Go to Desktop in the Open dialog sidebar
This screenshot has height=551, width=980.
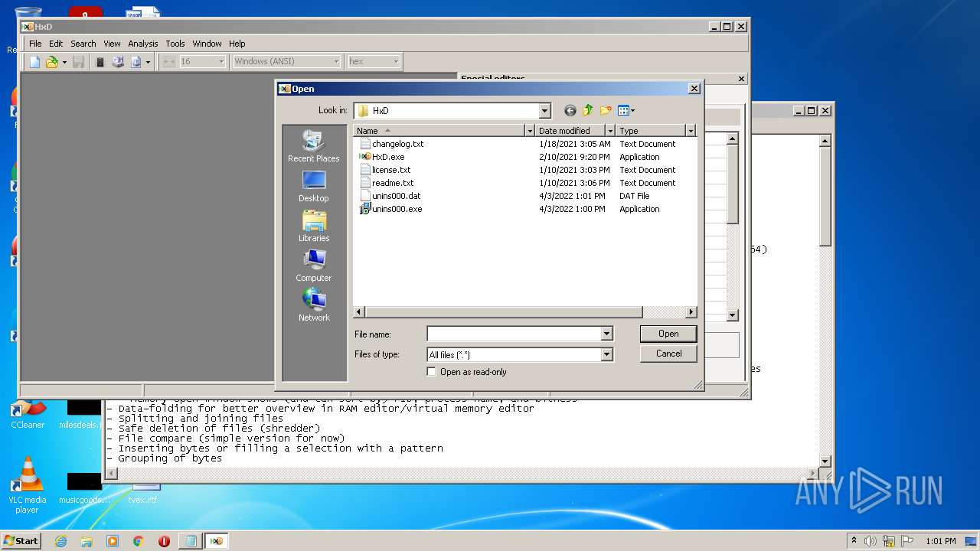[314, 186]
